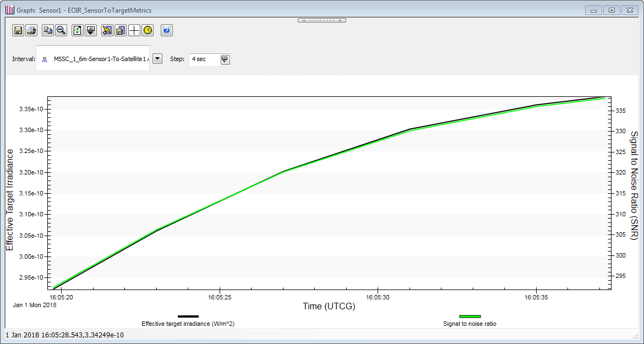
Task: Click the Step value field 4 sec
Action: click(x=204, y=59)
